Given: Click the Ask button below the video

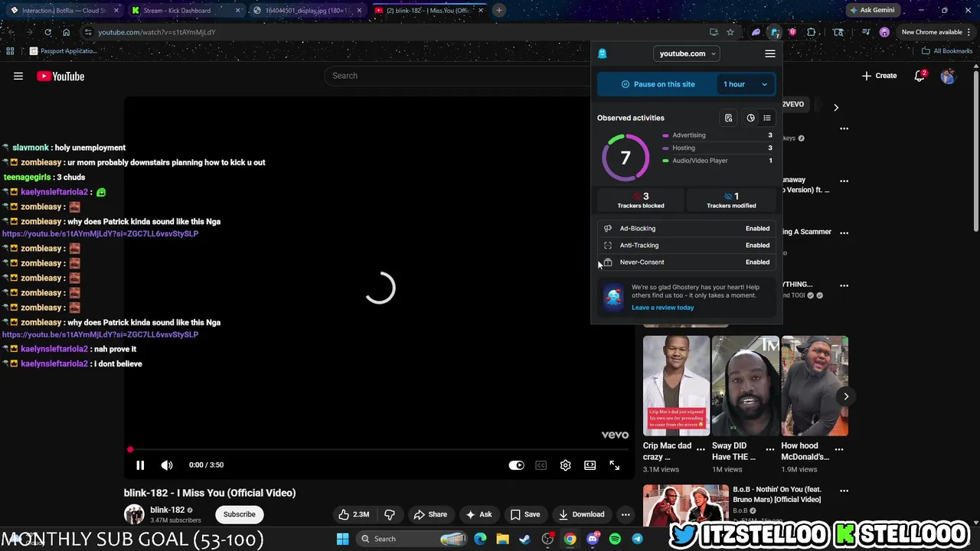Looking at the screenshot, I should [479, 514].
